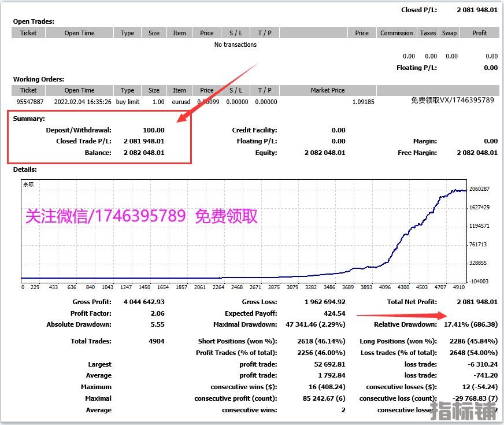Click the pink 关注微信 watermark text on chart

141,216
